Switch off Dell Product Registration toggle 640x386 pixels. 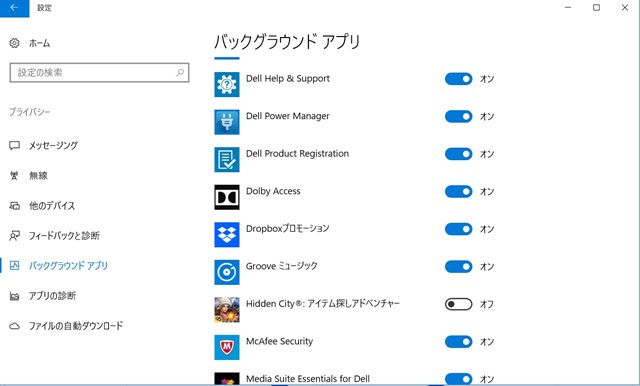(458, 154)
